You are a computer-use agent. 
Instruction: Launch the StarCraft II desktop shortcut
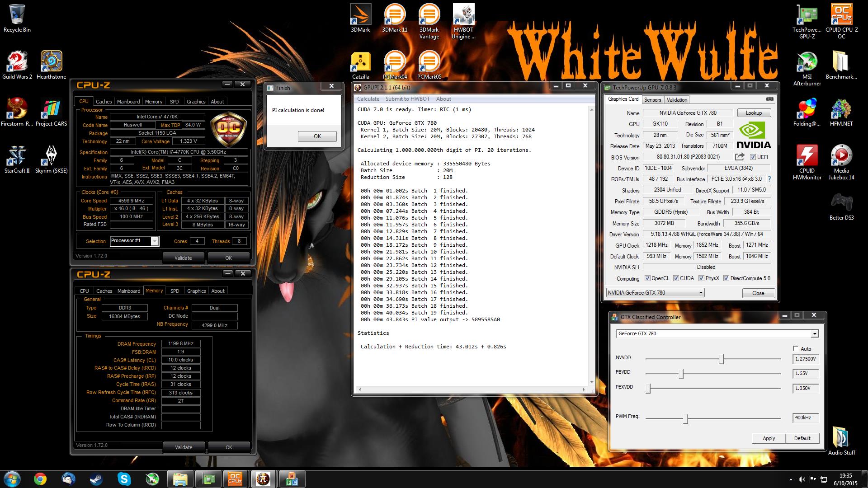(x=17, y=159)
